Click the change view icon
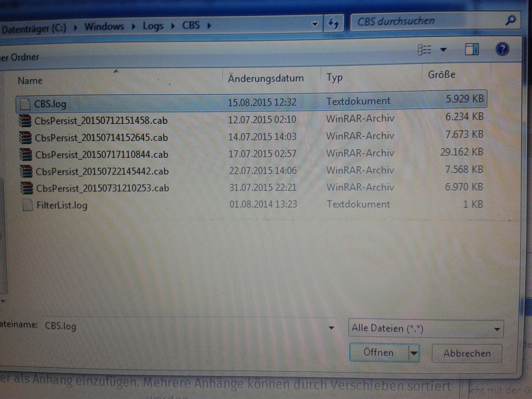 pos(425,50)
